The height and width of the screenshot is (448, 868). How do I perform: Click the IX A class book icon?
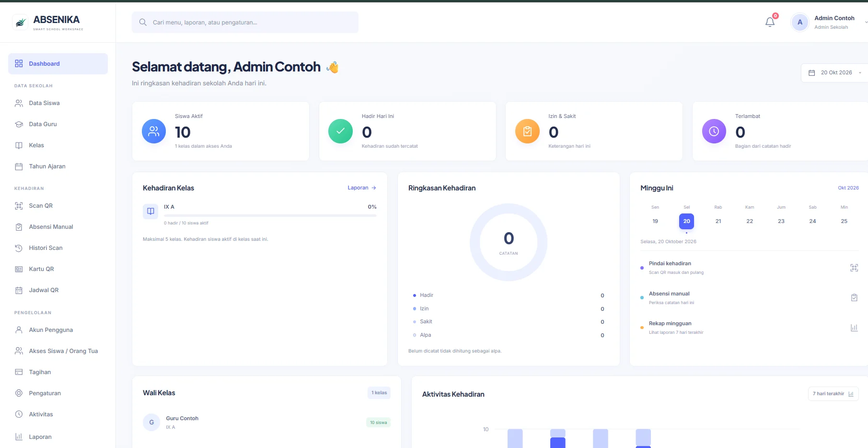pyautogui.click(x=150, y=211)
